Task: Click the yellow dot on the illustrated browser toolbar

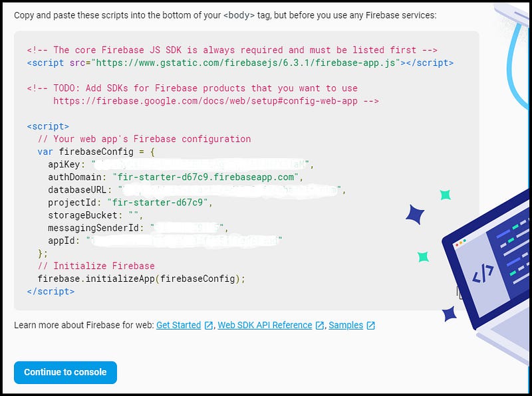Action: (x=460, y=244)
